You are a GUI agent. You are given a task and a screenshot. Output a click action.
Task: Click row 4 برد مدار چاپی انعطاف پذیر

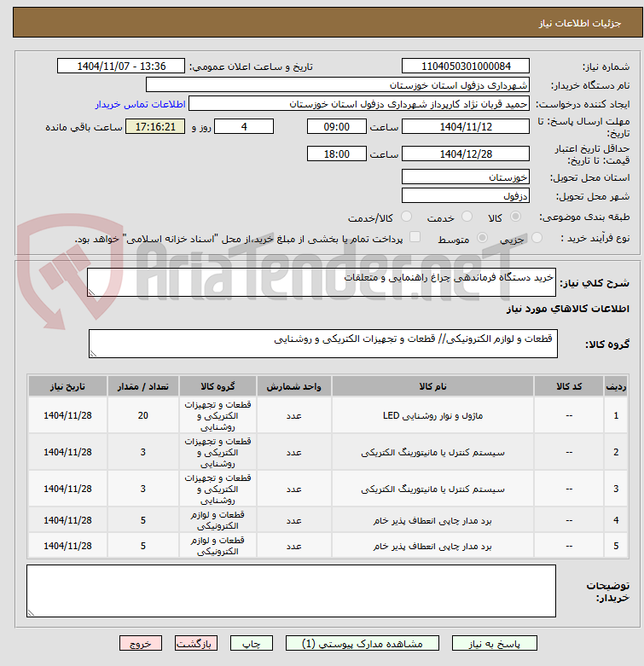click(432, 520)
